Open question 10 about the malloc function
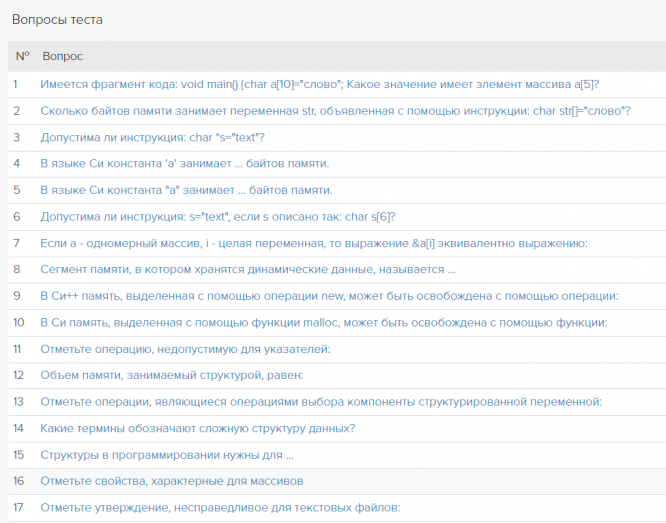The height and width of the screenshot is (523, 666). [x=323, y=322]
